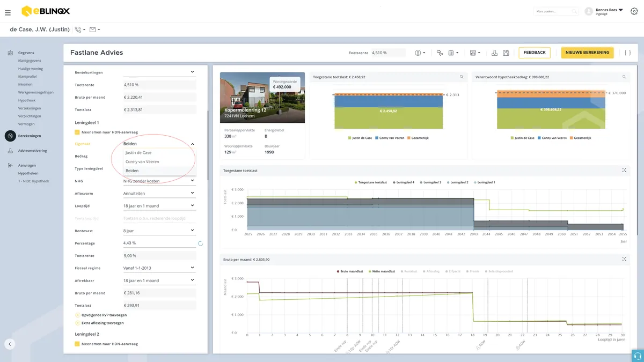
Task: Toggle Netto maandlast series in legend
Action: pos(381,271)
